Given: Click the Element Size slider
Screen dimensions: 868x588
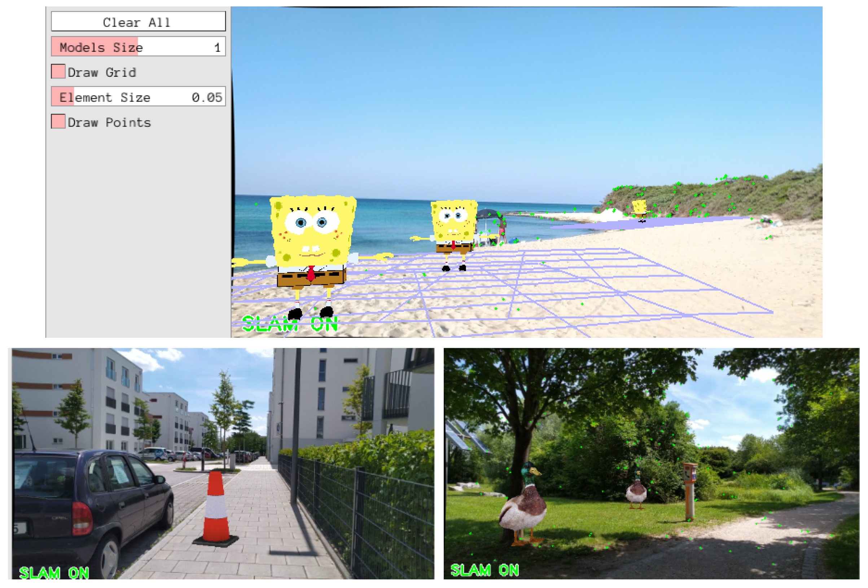Looking at the screenshot, I should [x=138, y=97].
